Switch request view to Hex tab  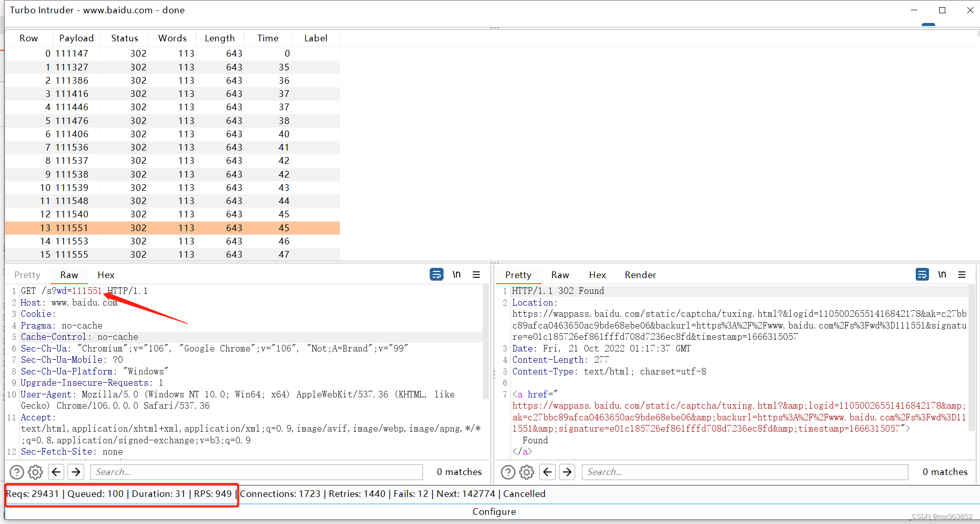pyautogui.click(x=106, y=275)
